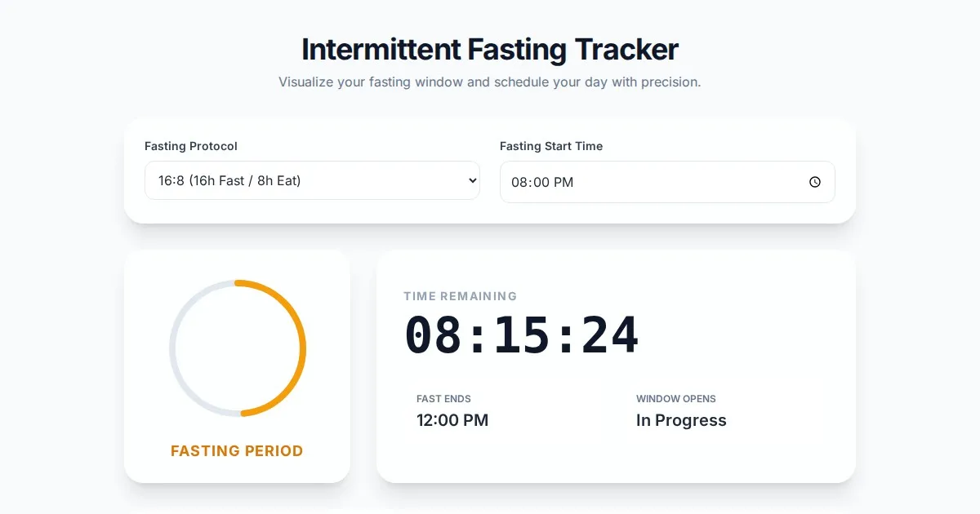This screenshot has height=514, width=980.
Task: Expand the Fasting Protocol dropdown arrow
Action: [x=472, y=181]
